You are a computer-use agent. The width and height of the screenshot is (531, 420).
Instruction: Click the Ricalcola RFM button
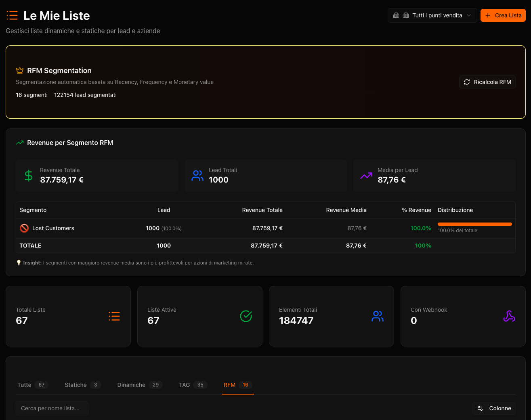pyautogui.click(x=487, y=82)
